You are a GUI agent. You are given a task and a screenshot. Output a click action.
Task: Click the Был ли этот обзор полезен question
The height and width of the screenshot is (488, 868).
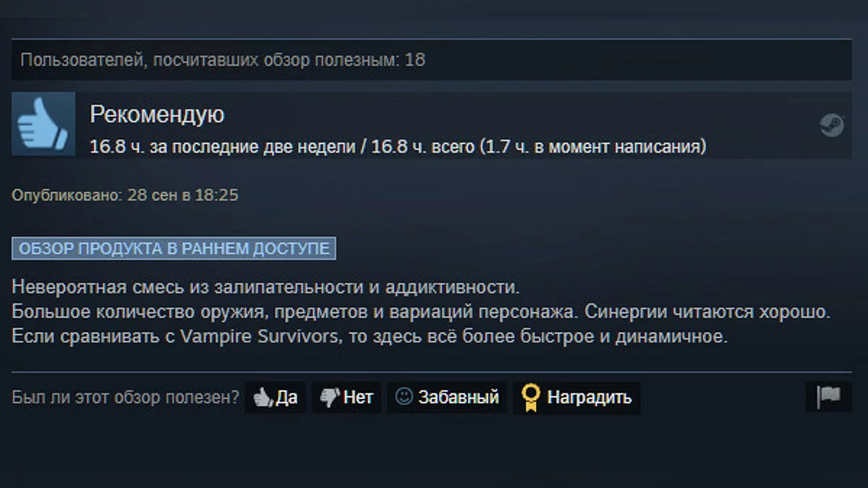coord(125,398)
